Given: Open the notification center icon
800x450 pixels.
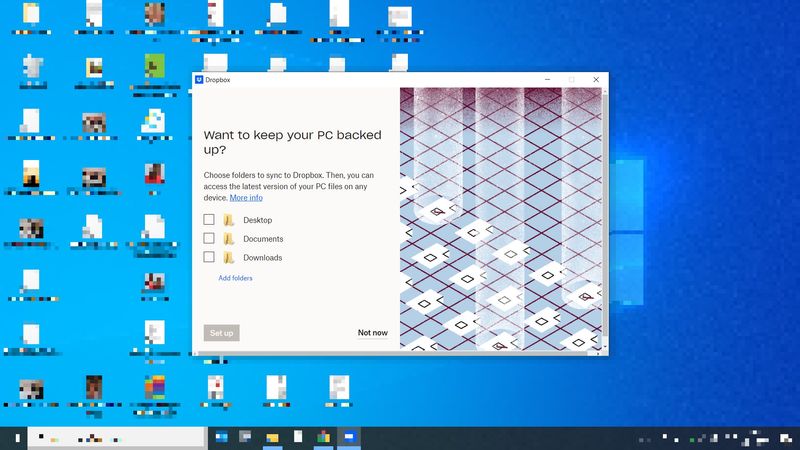Looking at the screenshot, I should (x=786, y=438).
